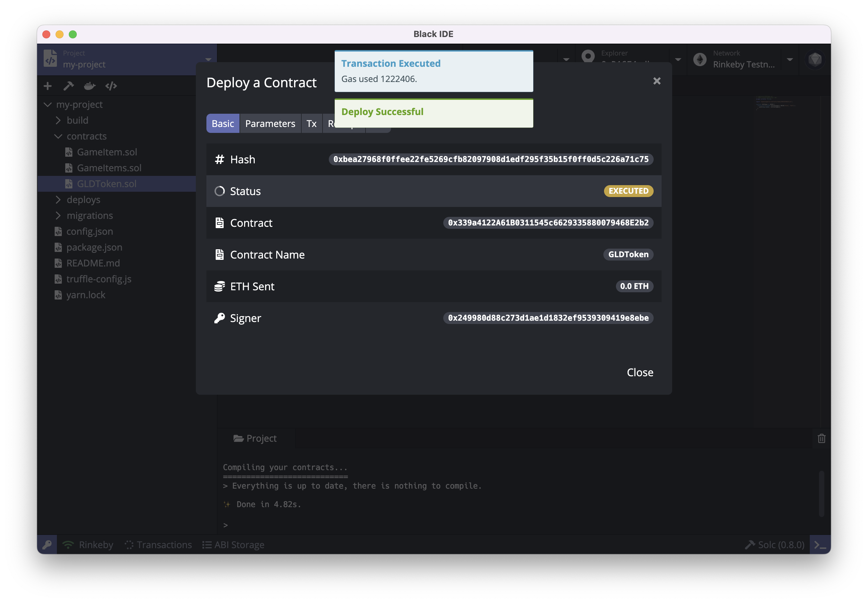Screen dimensions: 868x603
Task: Click the Docker whale icon
Action: pos(90,86)
